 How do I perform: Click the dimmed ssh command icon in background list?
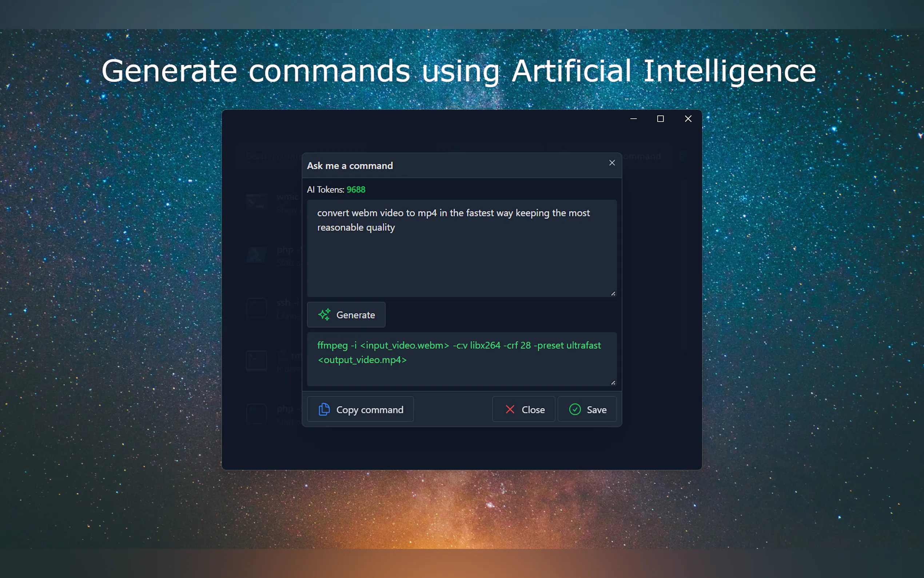click(256, 308)
